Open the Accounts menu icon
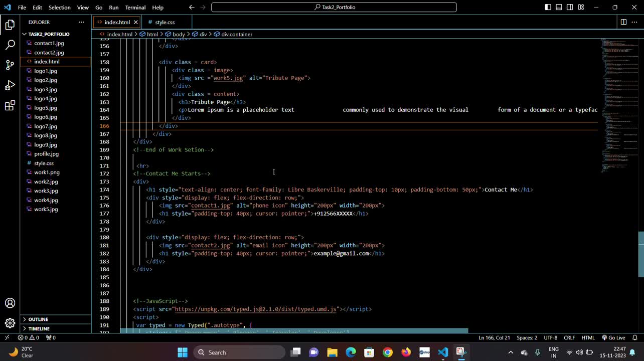The width and height of the screenshot is (644, 361). (x=10, y=303)
